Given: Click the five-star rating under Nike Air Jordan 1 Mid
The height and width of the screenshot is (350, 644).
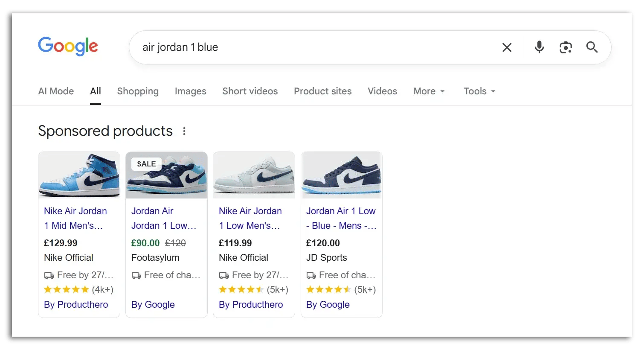Looking at the screenshot, I should click(66, 289).
